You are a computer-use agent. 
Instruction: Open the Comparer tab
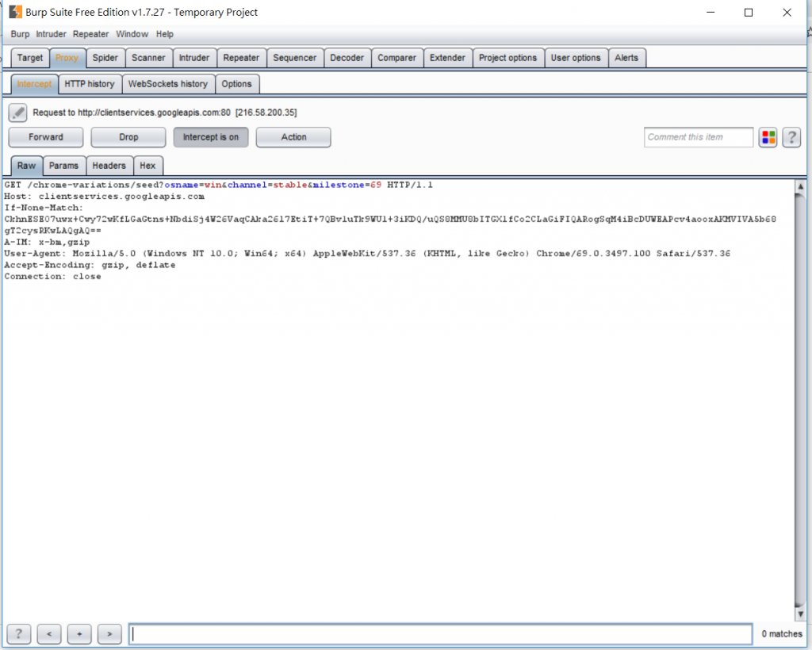click(x=396, y=58)
